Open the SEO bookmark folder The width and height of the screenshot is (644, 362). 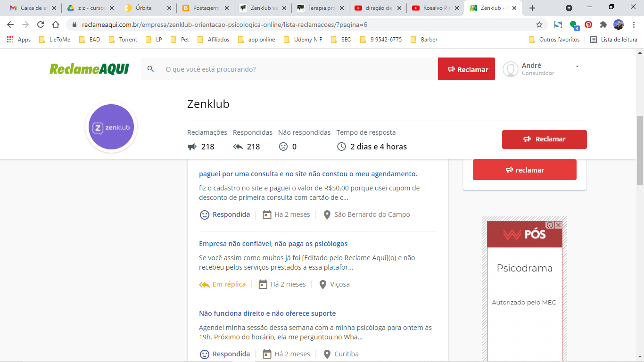tap(341, 40)
